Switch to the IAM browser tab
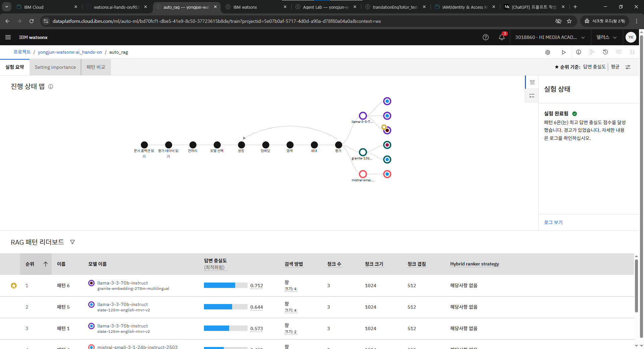This screenshot has width=644, height=349. coord(465,7)
